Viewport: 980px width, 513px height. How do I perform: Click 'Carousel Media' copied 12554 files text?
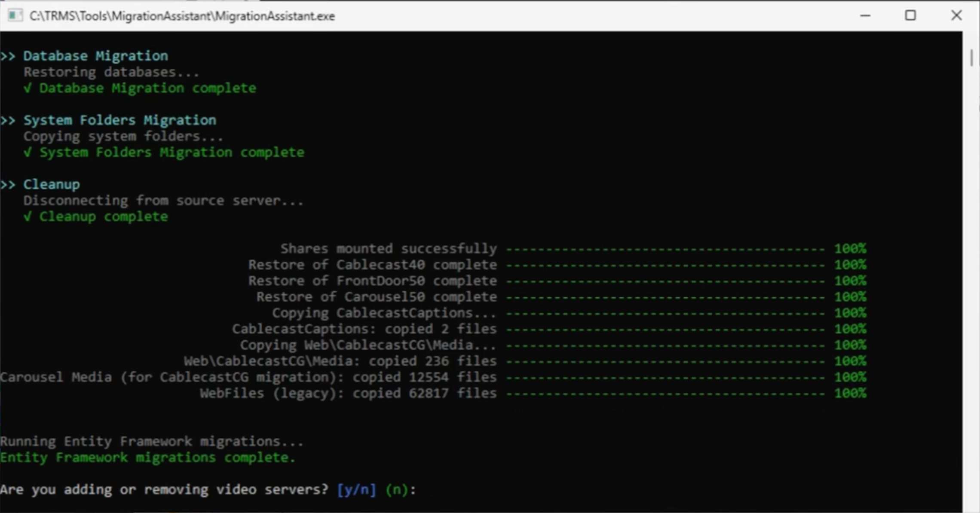coord(248,377)
